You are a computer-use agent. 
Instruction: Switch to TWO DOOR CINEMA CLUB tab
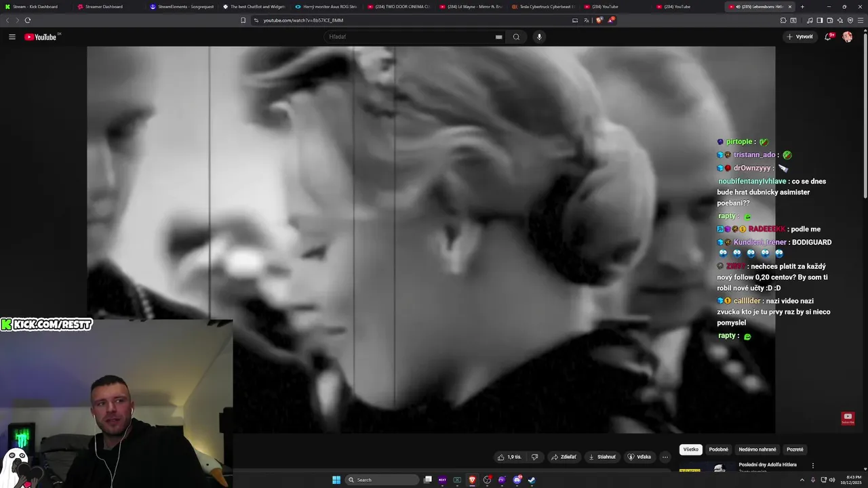398,7
